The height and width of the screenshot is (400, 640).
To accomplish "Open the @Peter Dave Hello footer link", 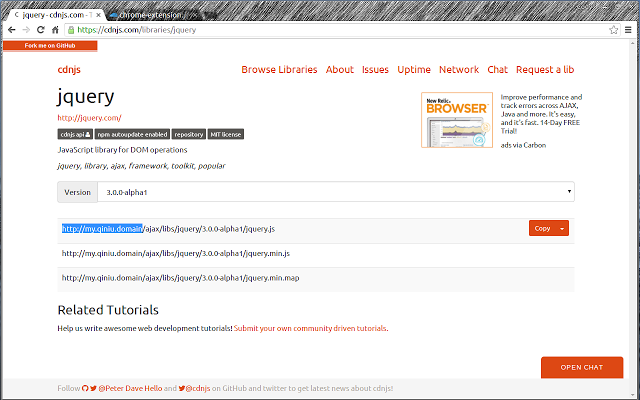I will (130, 388).
